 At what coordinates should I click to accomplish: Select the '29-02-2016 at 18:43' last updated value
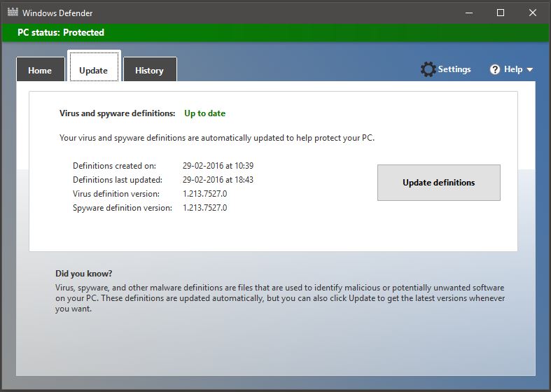point(218,180)
